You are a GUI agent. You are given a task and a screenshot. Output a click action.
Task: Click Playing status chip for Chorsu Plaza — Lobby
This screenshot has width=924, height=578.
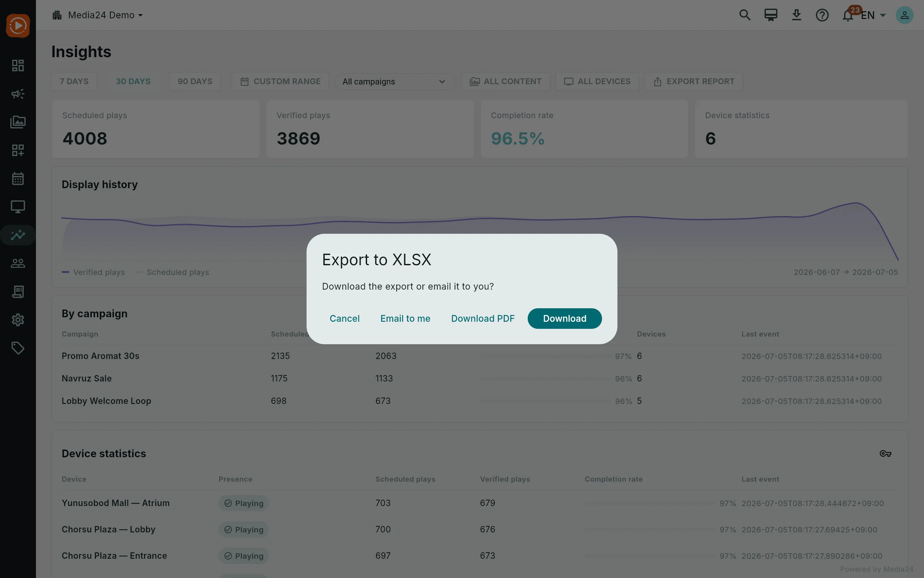pos(244,530)
